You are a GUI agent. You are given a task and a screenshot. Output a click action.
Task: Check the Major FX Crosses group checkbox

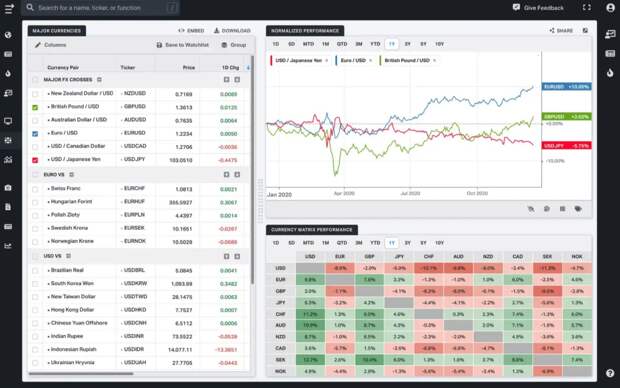pos(35,80)
